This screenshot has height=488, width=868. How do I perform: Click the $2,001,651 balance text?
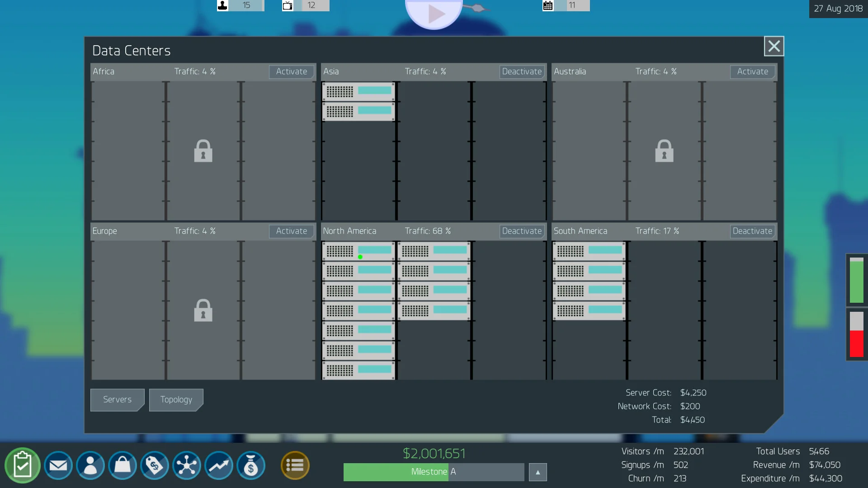(x=434, y=453)
